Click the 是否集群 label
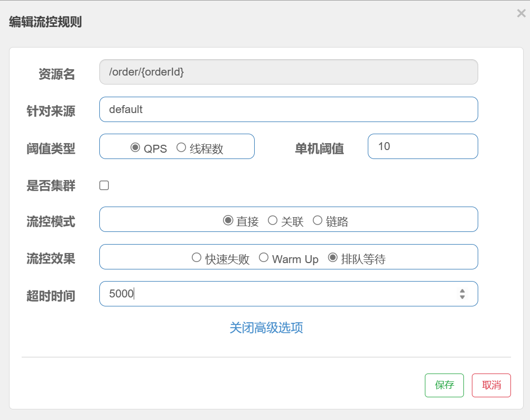The image size is (530, 420). [51, 185]
